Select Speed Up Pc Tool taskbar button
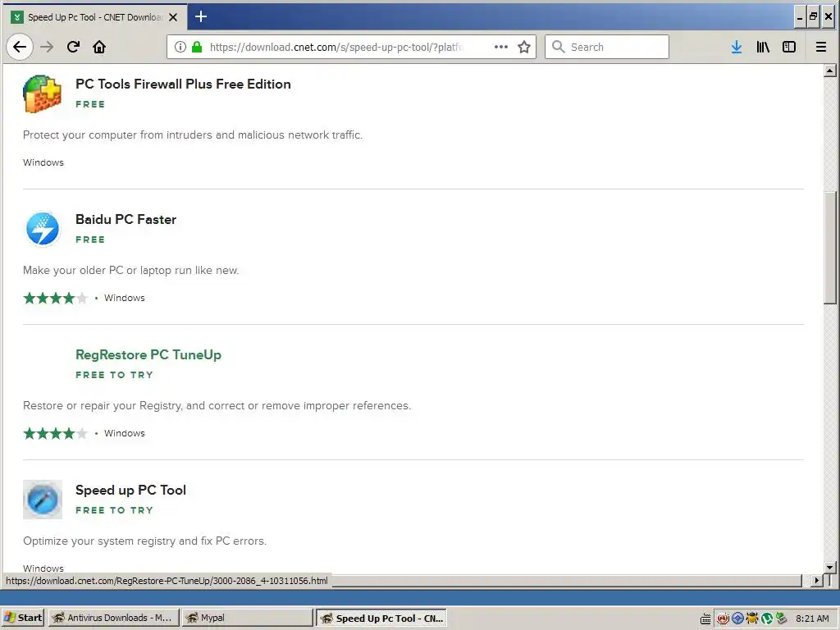840x630 pixels. (x=382, y=619)
